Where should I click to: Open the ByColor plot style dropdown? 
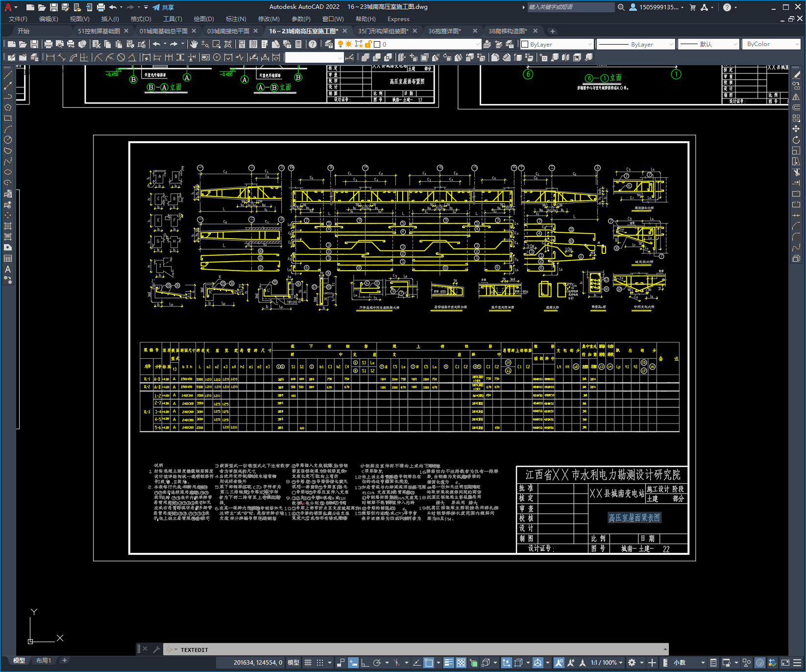[771, 44]
